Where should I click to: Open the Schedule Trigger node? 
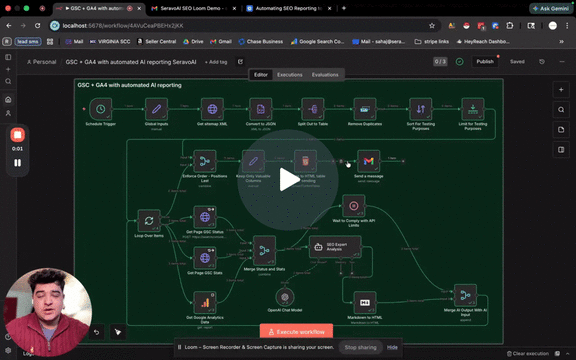(x=101, y=109)
